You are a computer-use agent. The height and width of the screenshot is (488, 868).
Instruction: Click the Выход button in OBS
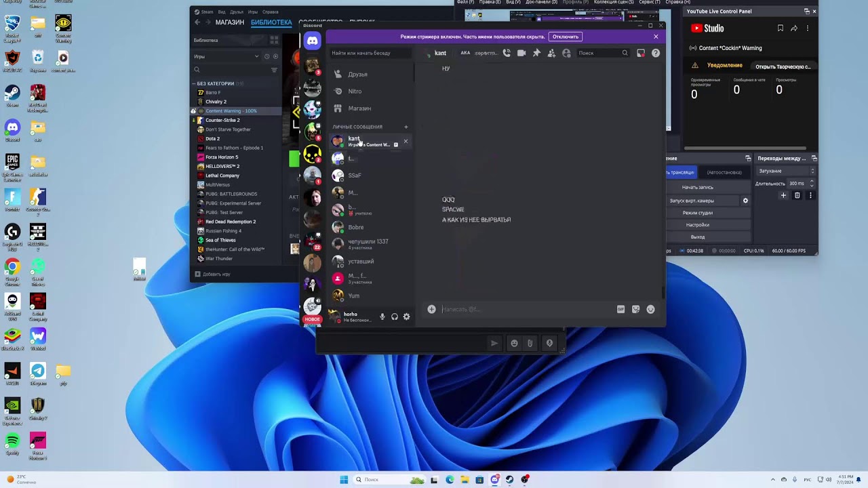pos(697,237)
